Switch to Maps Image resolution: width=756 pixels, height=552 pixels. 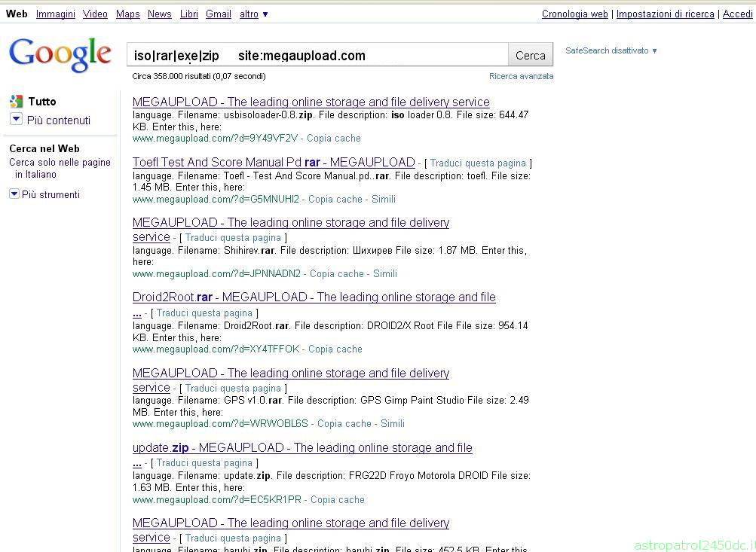(128, 14)
